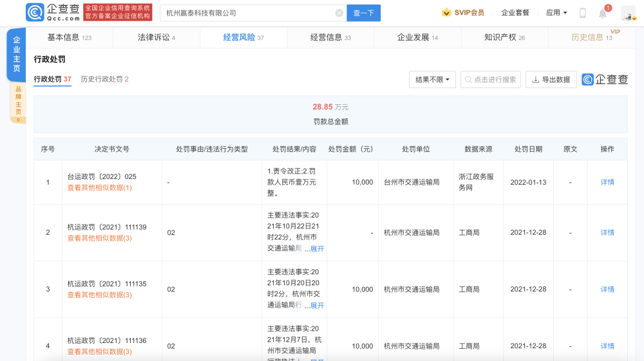Click the mobile phone icon in header

click(x=582, y=13)
